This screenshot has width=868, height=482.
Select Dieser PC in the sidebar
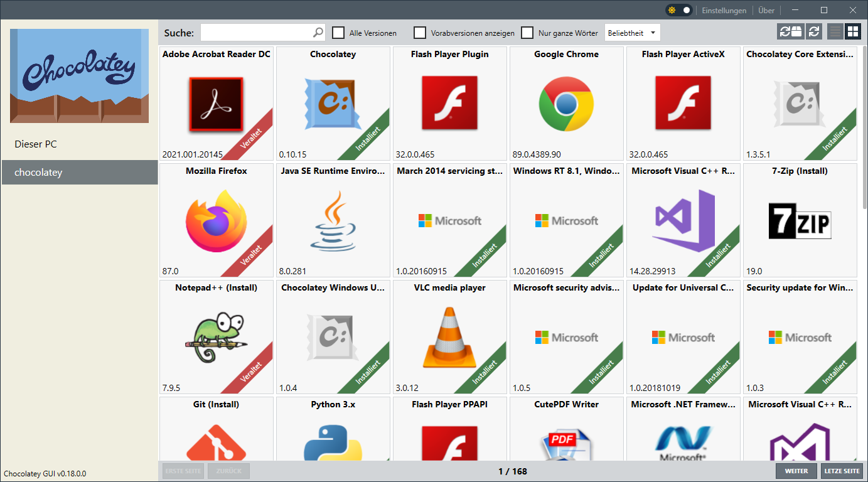coord(79,144)
